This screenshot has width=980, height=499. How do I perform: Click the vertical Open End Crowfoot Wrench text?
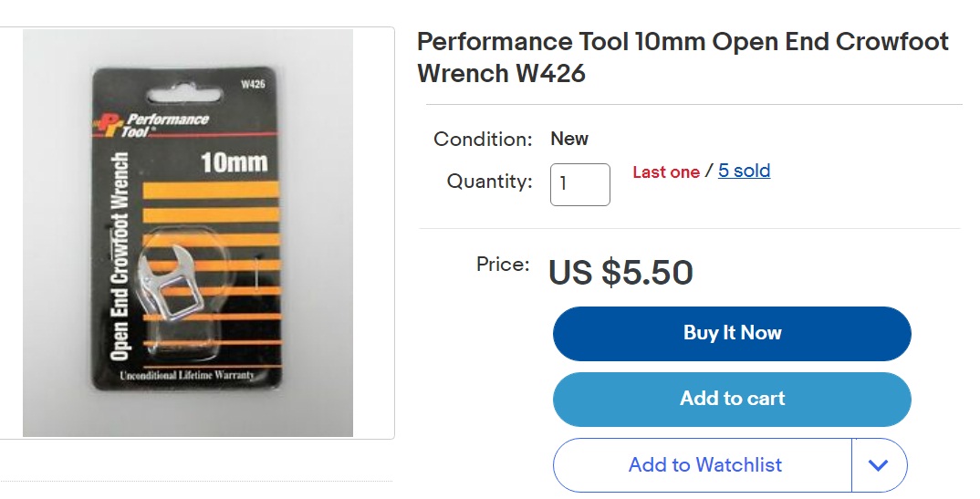coord(118,255)
